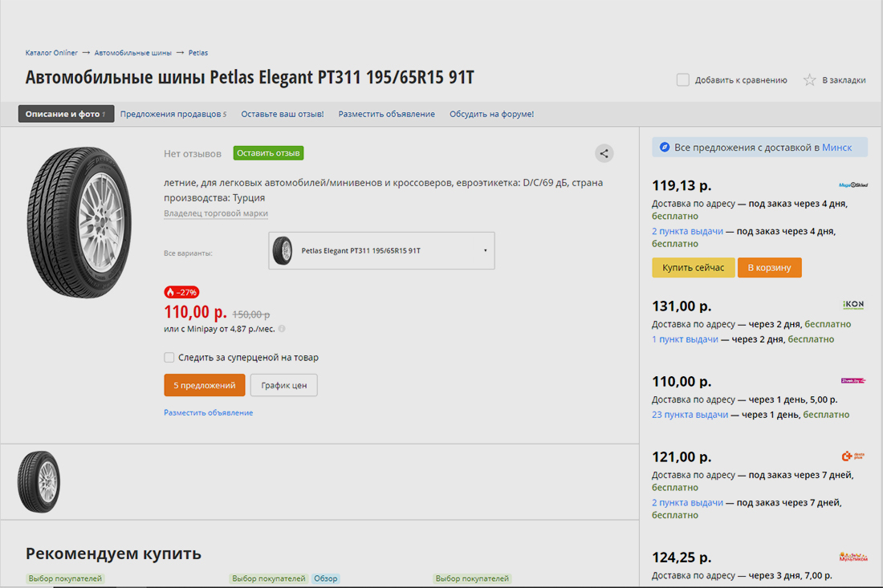883x588 pixels.
Task: Select the small tire thumbnail below
Action: pos(39,481)
